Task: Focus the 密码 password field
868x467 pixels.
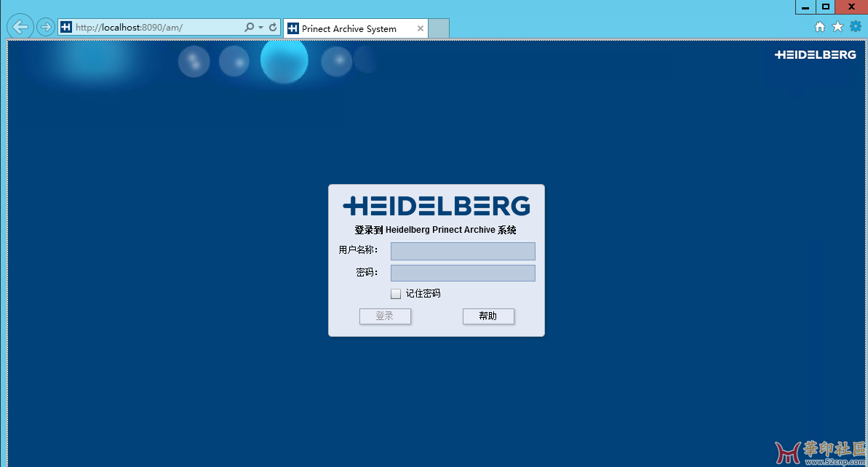Action: 463,273
